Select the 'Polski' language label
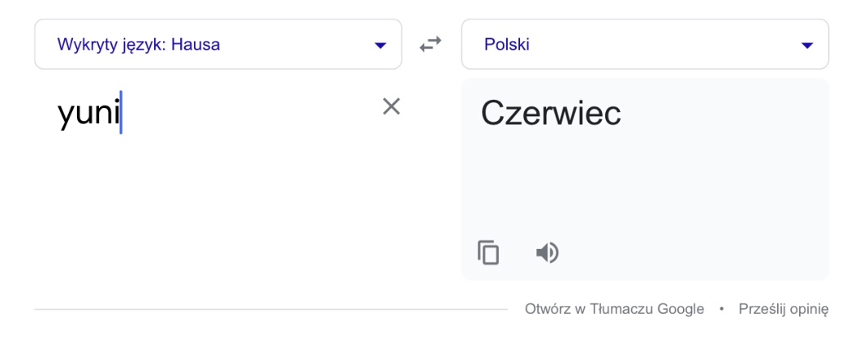Screen dimensions: 868x344 pyautogui.click(x=507, y=44)
